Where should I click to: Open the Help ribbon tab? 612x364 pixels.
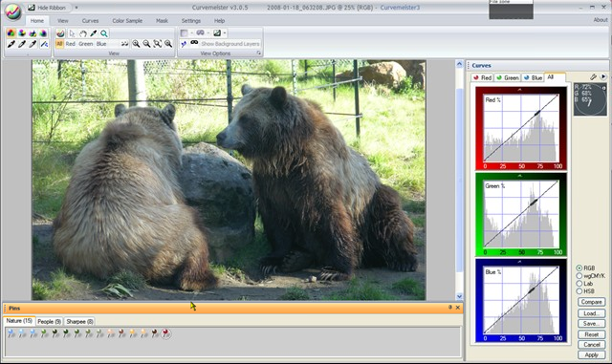pos(219,21)
